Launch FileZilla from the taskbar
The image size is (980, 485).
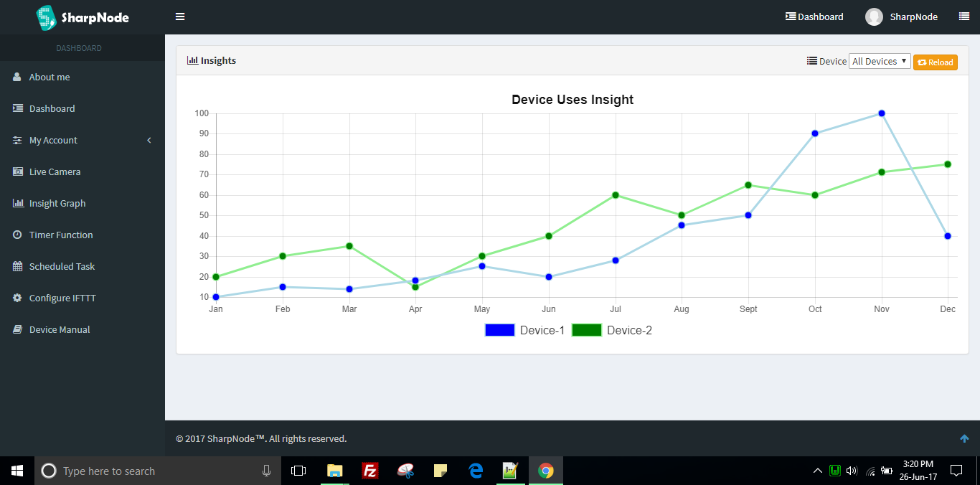pyautogui.click(x=370, y=471)
